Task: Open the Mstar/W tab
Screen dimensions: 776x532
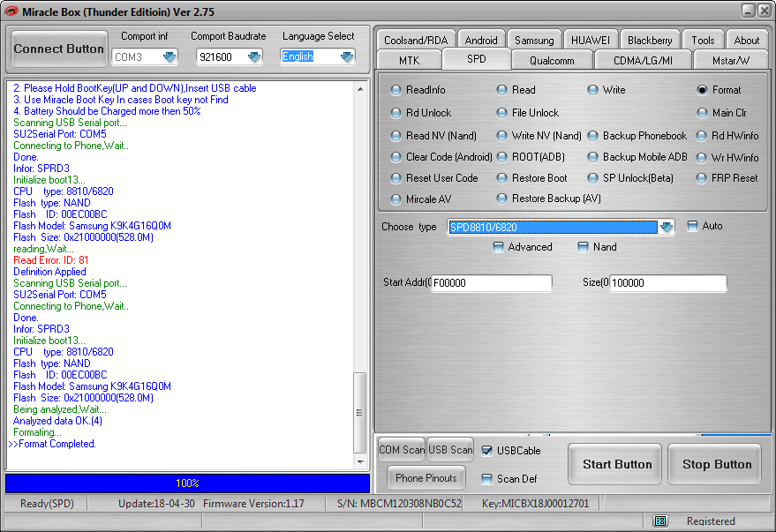Action: [x=731, y=60]
